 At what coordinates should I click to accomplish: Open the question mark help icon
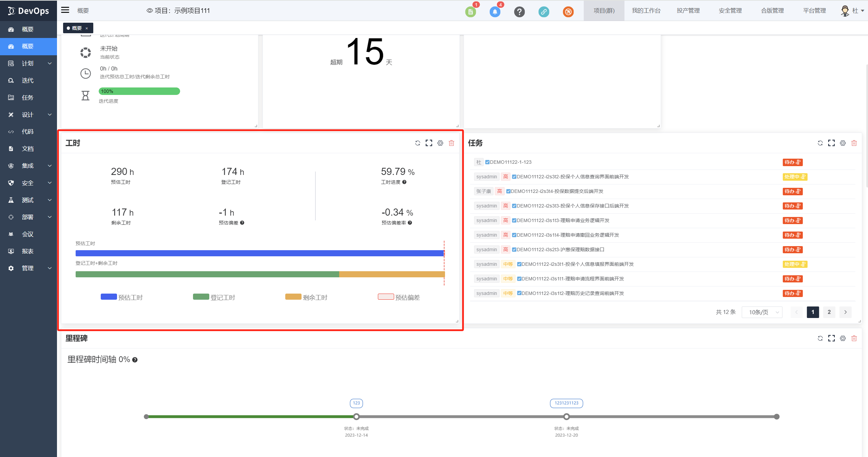(x=519, y=12)
